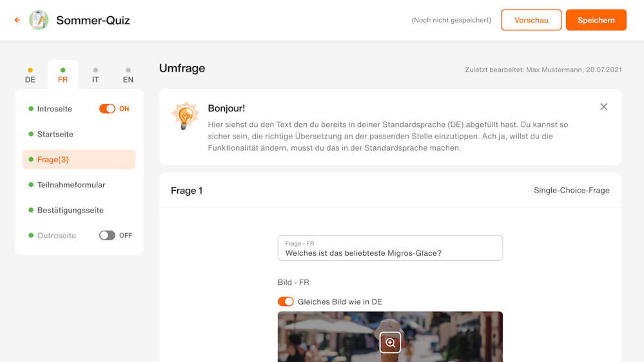Click the Sommer-Quiz avatar icon
This screenshot has height=362, width=644.
[39, 20]
